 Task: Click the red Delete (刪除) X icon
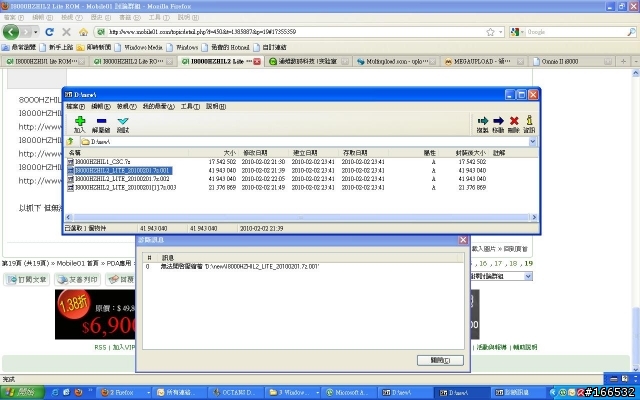tap(514, 121)
